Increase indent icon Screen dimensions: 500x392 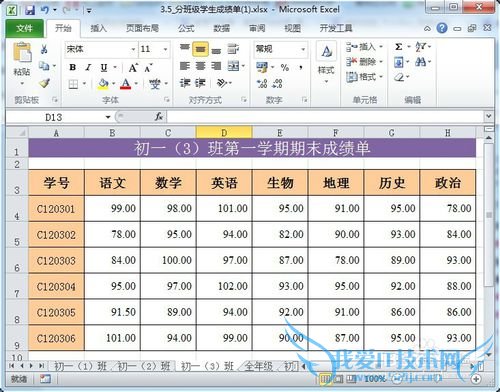(200, 83)
